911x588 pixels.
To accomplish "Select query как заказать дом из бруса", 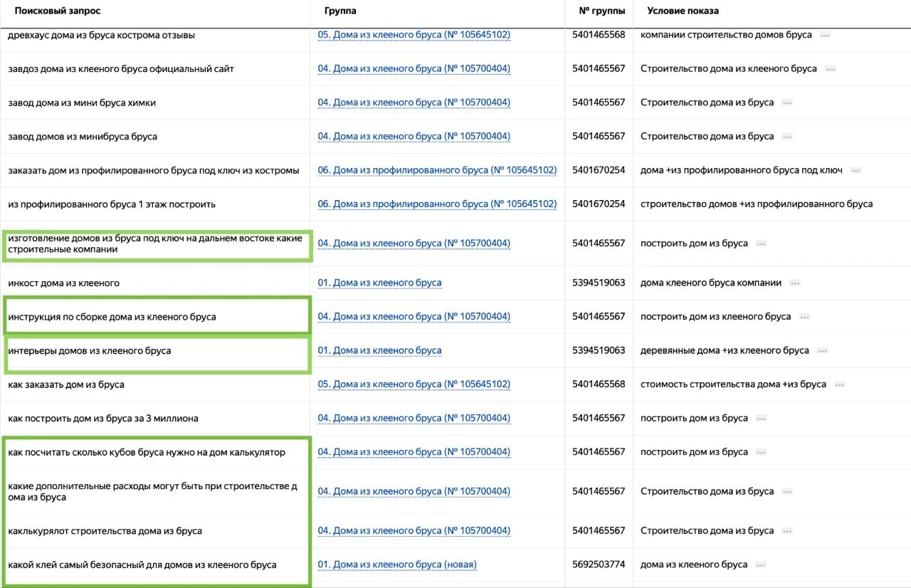I will point(66,384).
